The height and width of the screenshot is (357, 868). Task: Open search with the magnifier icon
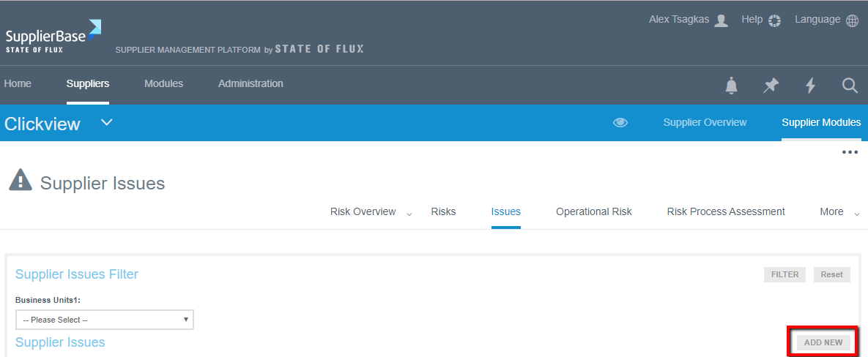(850, 86)
